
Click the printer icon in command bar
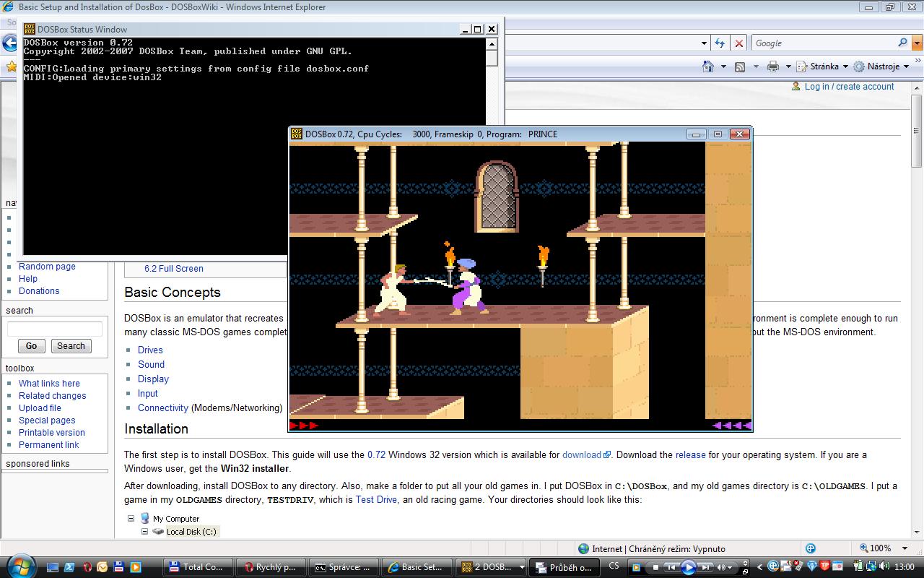(x=773, y=66)
